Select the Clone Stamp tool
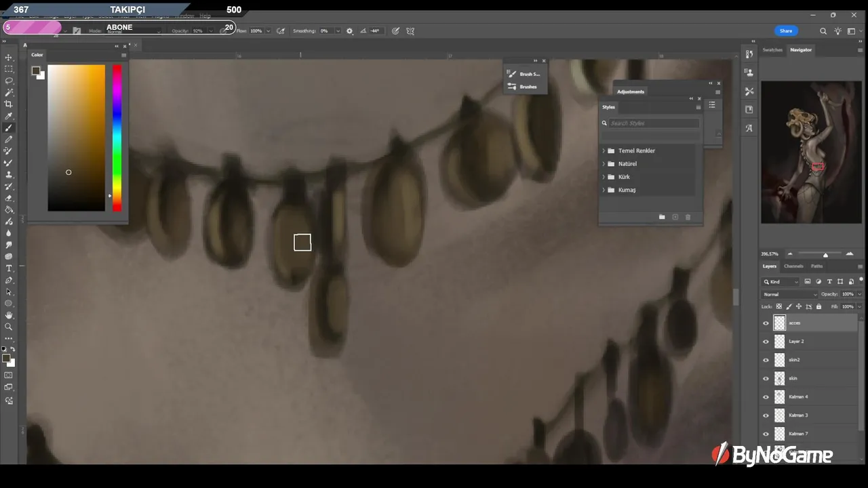The image size is (868, 488). coord(9,174)
